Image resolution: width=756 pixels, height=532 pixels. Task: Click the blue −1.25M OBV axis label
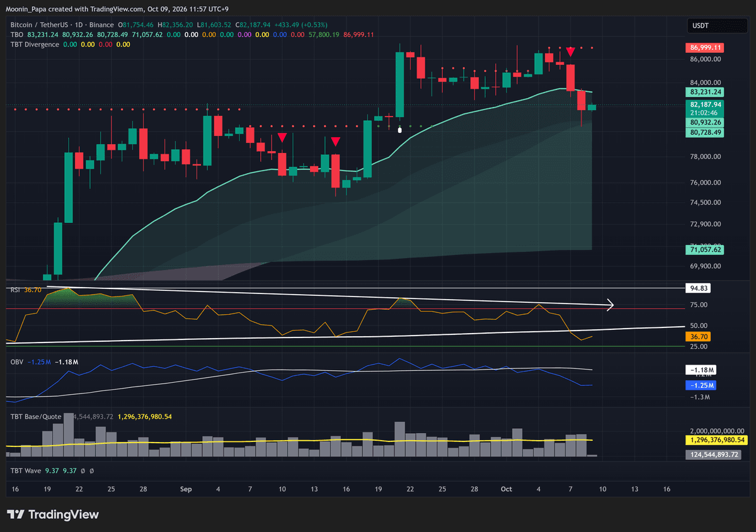[701, 385]
